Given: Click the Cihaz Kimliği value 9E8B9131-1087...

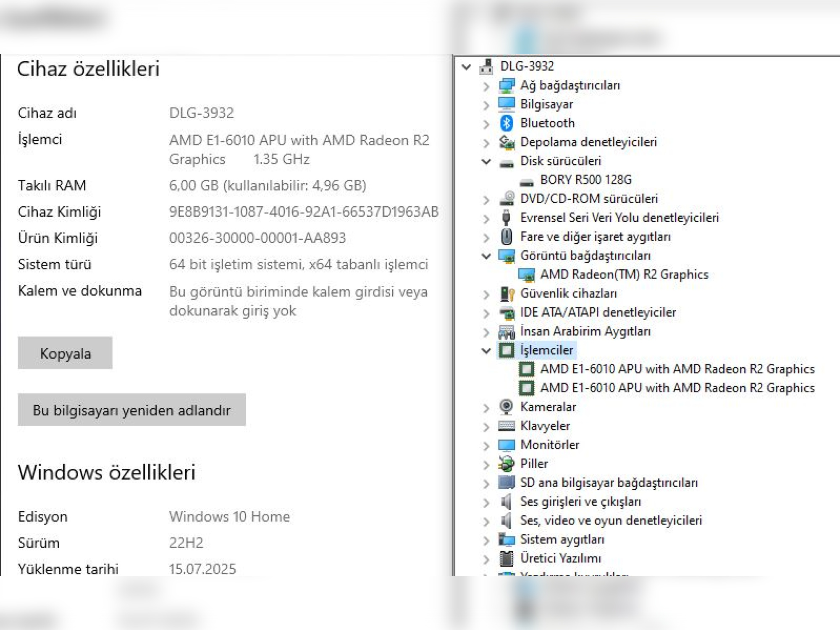Looking at the screenshot, I should 304,212.
